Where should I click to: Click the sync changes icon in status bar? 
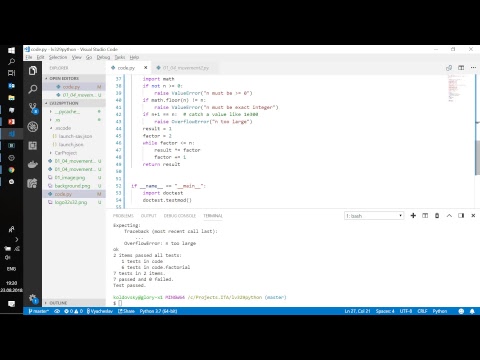tap(57, 311)
